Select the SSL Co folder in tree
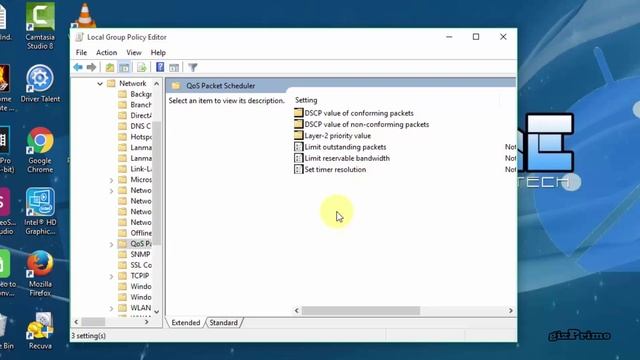 tap(135, 265)
